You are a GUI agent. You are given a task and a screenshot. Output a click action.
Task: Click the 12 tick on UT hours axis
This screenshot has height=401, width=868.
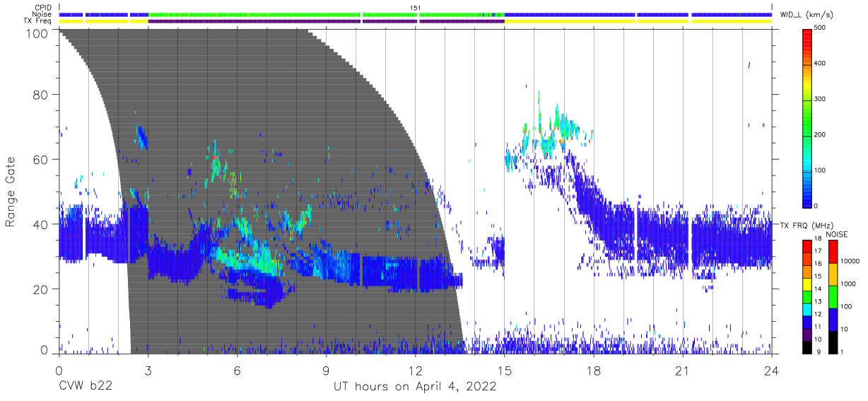coord(416,369)
